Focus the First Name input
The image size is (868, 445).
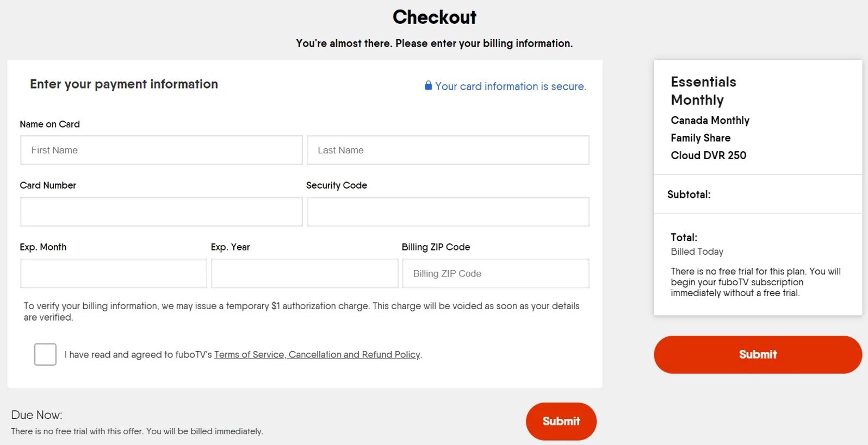(161, 150)
